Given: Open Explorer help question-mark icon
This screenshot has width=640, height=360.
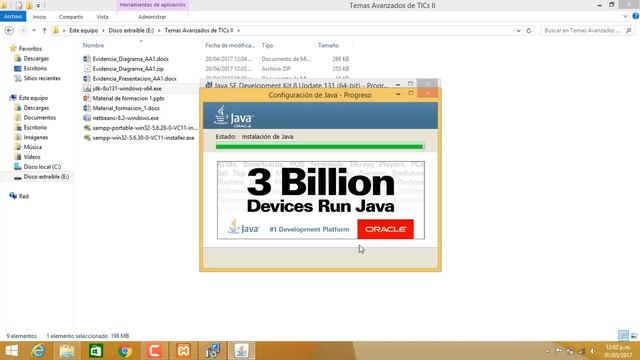Looking at the screenshot, I should 636,16.
